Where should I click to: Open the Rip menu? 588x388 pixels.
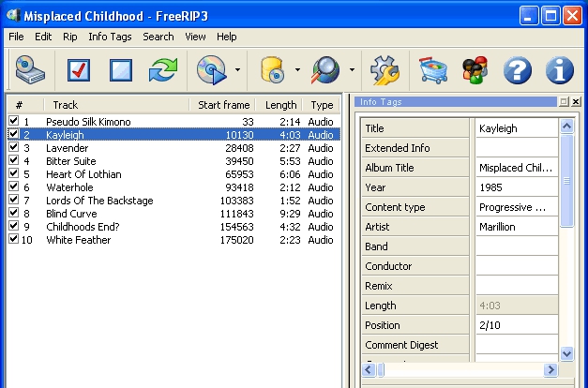click(70, 37)
